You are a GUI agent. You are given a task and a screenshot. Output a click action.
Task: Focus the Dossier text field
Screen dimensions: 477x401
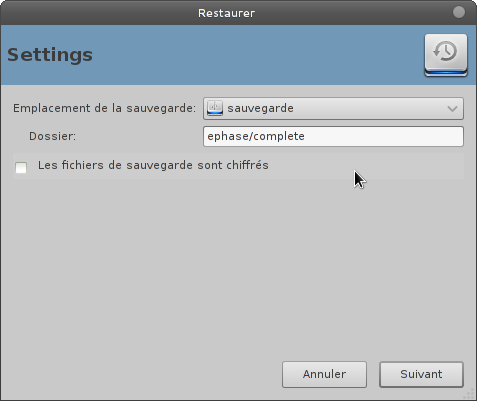333,136
